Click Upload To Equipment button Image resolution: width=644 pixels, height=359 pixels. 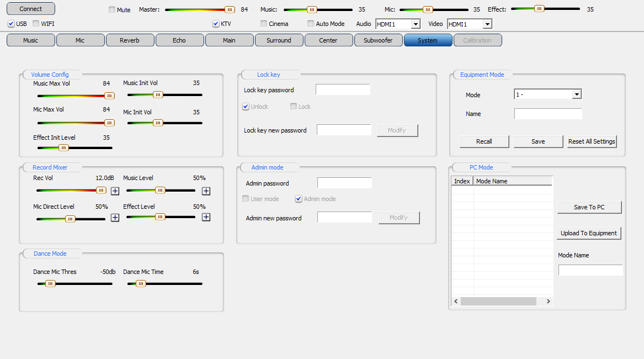pyautogui.click(x=589, y=233)
